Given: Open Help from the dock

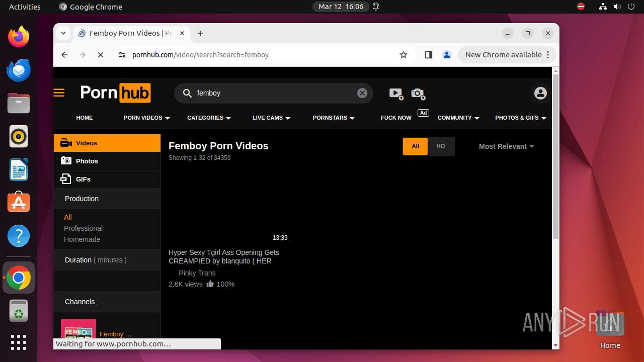Looking at the screenshot, I should (x=19, y=236).
